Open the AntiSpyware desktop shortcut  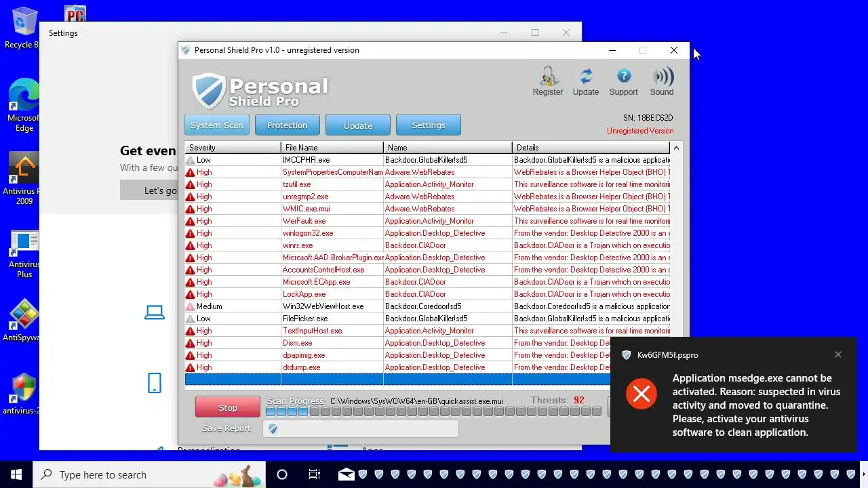click(x=22, y=321)
